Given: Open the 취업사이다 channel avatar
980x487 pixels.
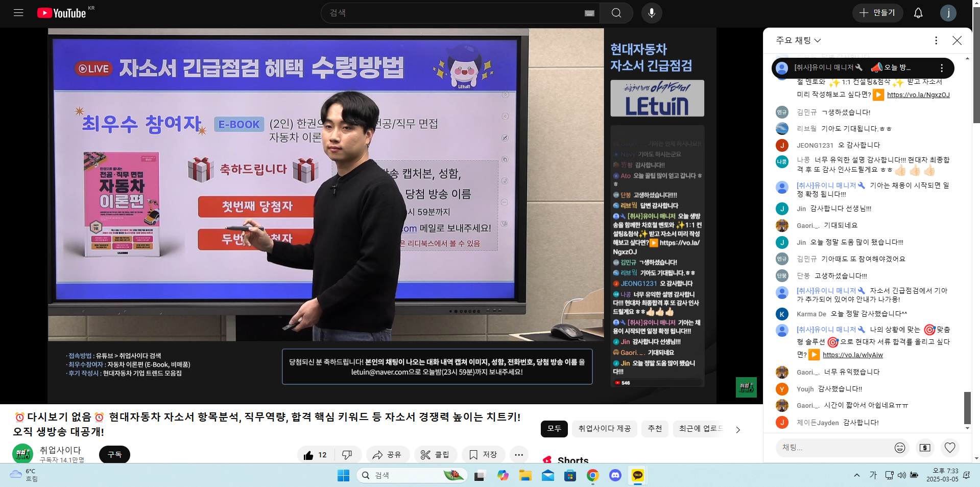Looking at the screenshot, I should (x=22, y=454).
